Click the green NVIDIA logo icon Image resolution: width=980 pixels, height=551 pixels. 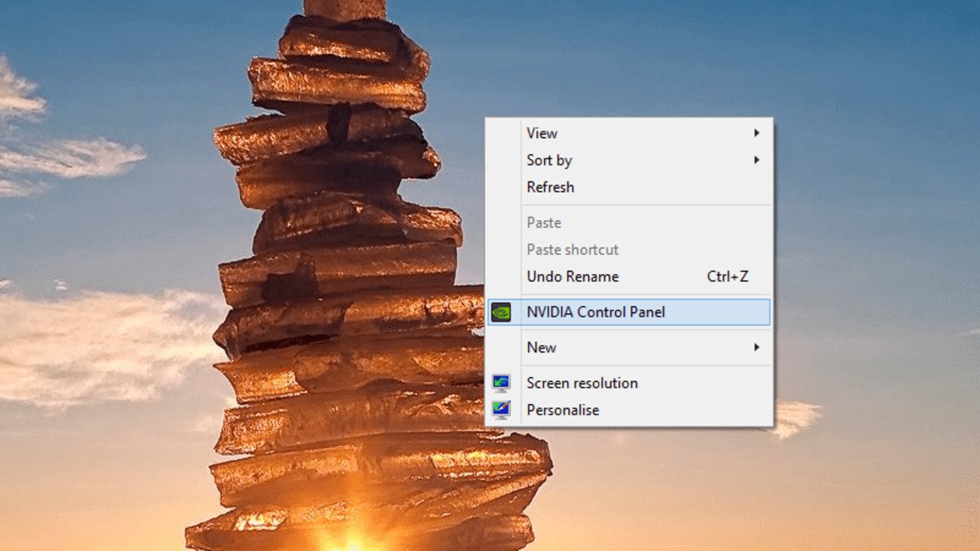[x=501, y=312]
